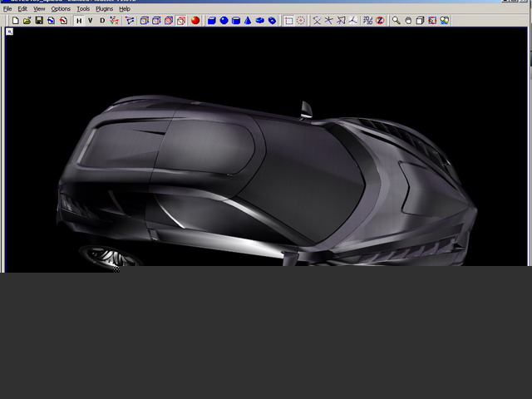Click the red sphere render icon
Viewport: 532px width, 399px height.
point(195,20)
